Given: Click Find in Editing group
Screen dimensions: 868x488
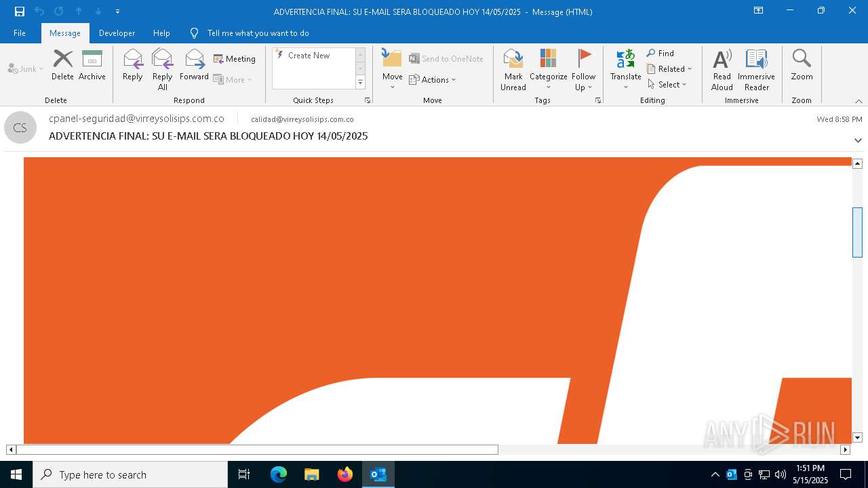Looking at the screenshot, I should (660, 54).
